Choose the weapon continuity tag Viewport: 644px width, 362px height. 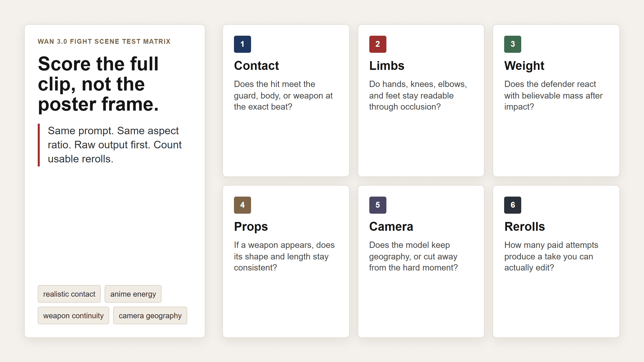(x=73, y=315)
